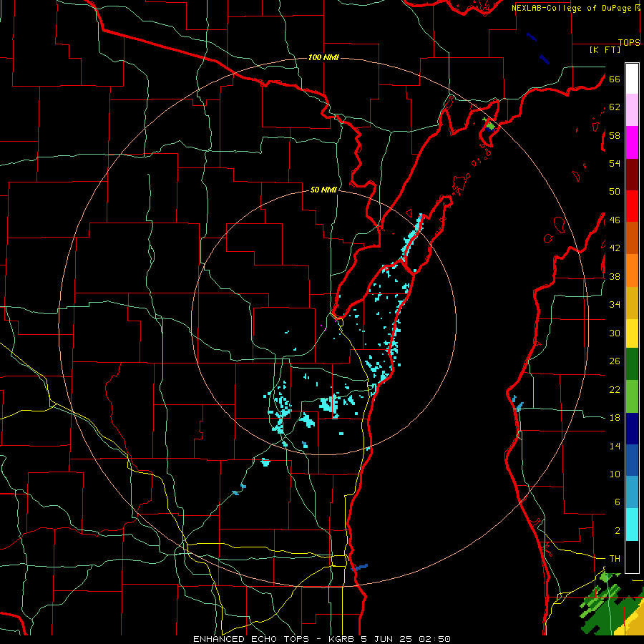Click the legend value '38'
Image resolution: width=644 pixels, height=644 pixels.
[615, 276]
